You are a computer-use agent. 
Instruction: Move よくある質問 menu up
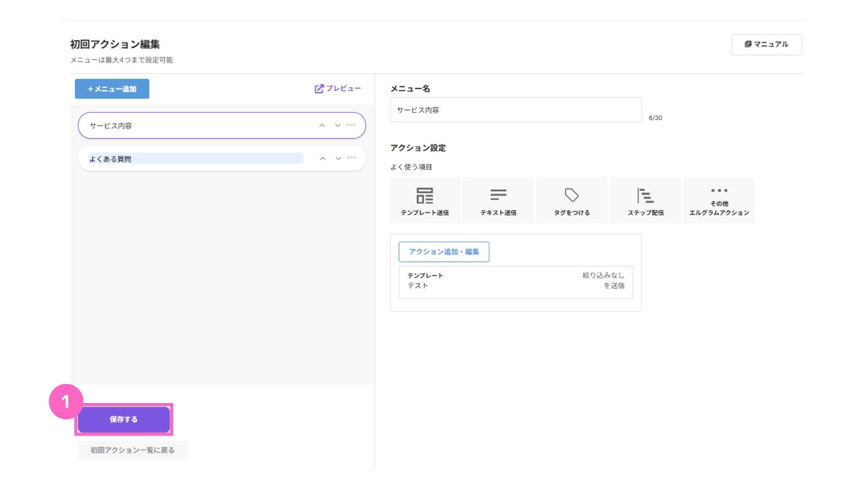322,158
